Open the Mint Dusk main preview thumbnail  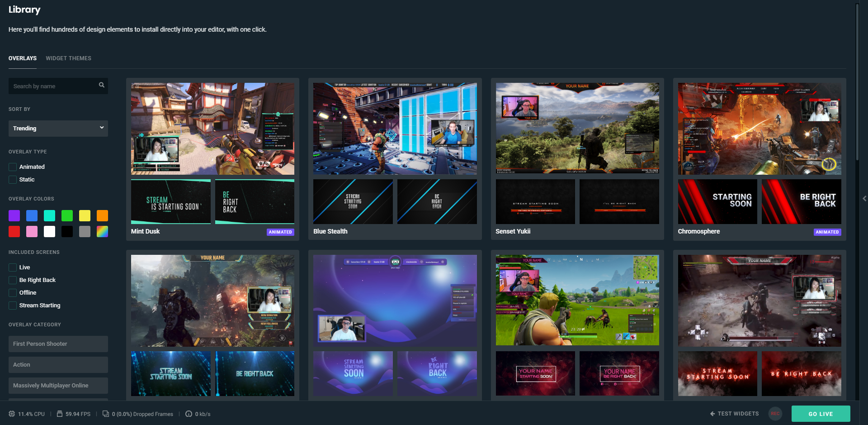(212, 129)
